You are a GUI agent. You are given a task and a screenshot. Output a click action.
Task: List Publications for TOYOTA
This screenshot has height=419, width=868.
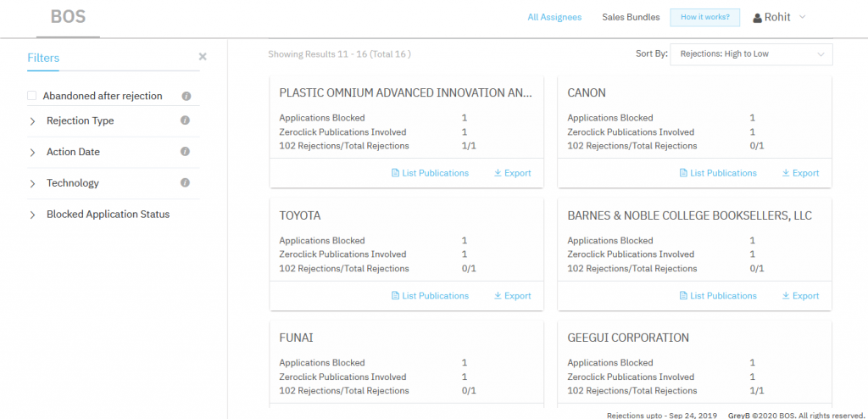[x=430, y=296]
